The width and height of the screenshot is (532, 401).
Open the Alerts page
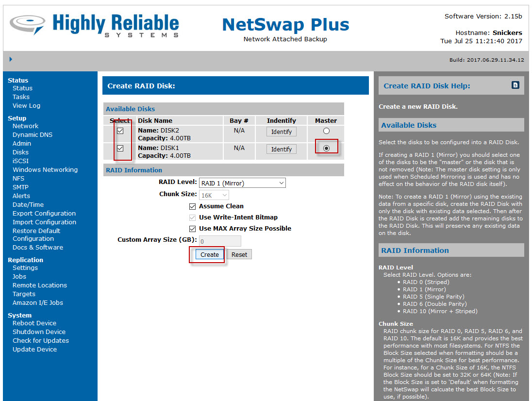21,196
